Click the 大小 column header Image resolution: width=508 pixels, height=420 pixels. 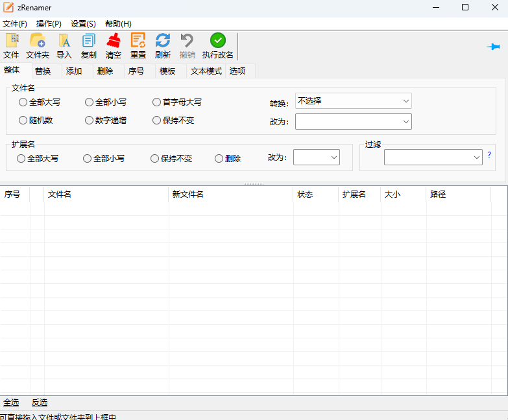click(404, 194)
